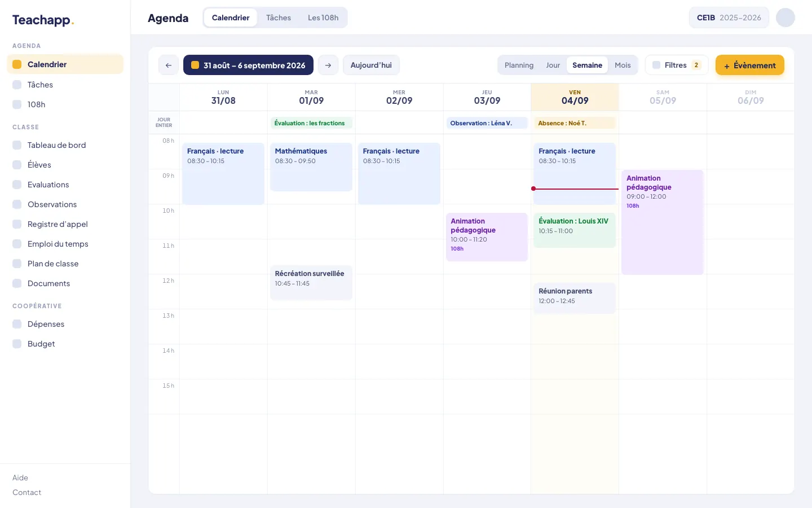Open Absence : Noé T. all-day event
The height and width of the screenshot is (508, 812).
click(x=575, y=123)
